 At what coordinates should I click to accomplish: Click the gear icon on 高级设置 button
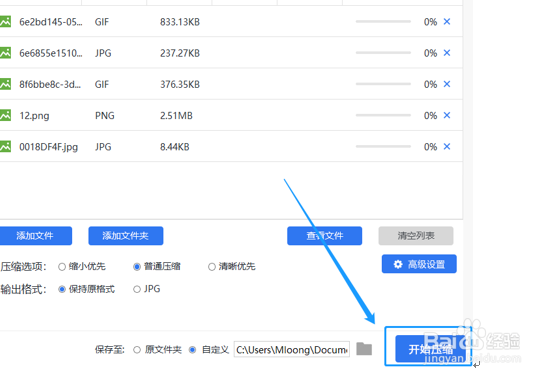pos(398,264)
